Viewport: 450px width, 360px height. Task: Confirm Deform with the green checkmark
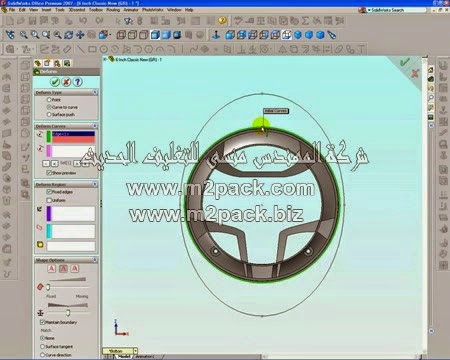(x=55, y=82)
